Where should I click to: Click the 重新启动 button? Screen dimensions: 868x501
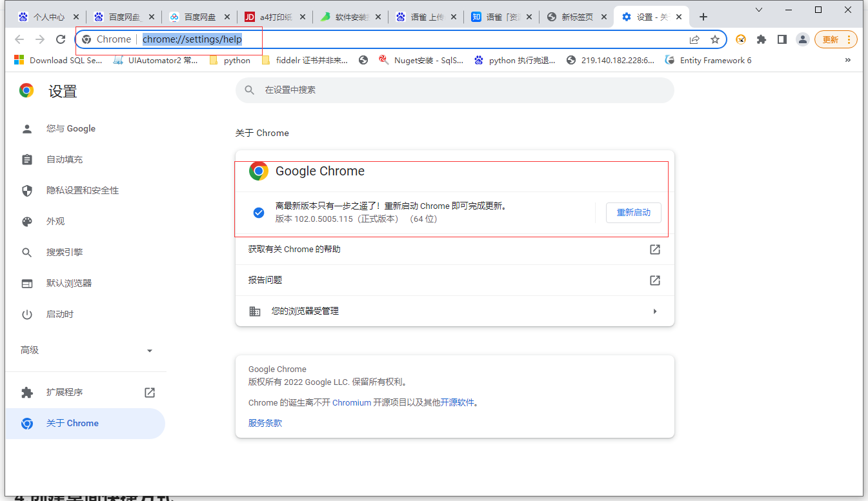tap(634, 213)
